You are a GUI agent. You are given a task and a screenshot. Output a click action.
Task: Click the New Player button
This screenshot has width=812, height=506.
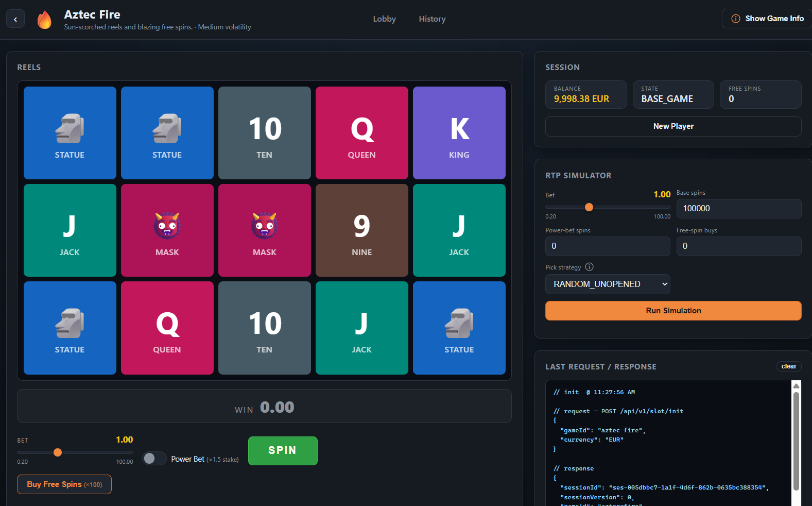pos(673,126)
